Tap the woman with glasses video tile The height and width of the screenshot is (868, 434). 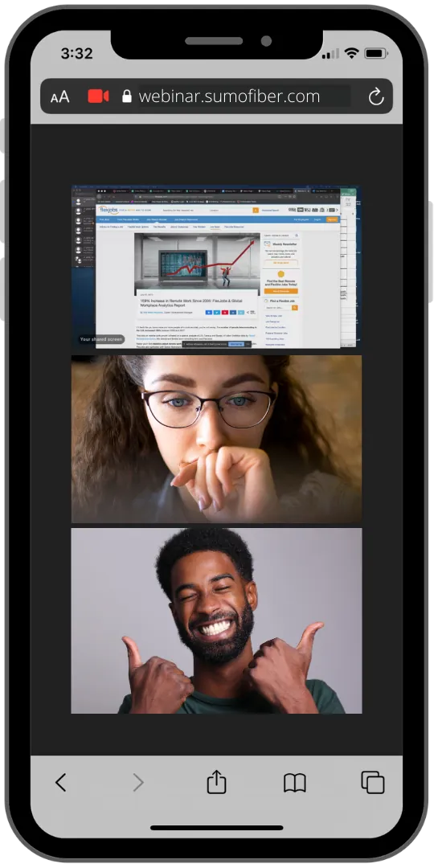pos(216,439)
